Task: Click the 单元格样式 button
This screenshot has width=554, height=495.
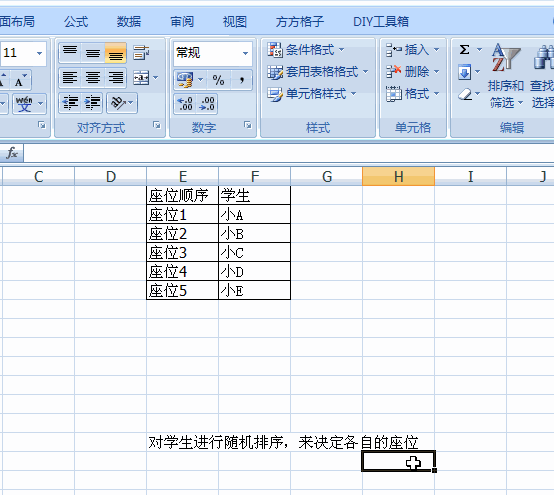Action: 312,94
